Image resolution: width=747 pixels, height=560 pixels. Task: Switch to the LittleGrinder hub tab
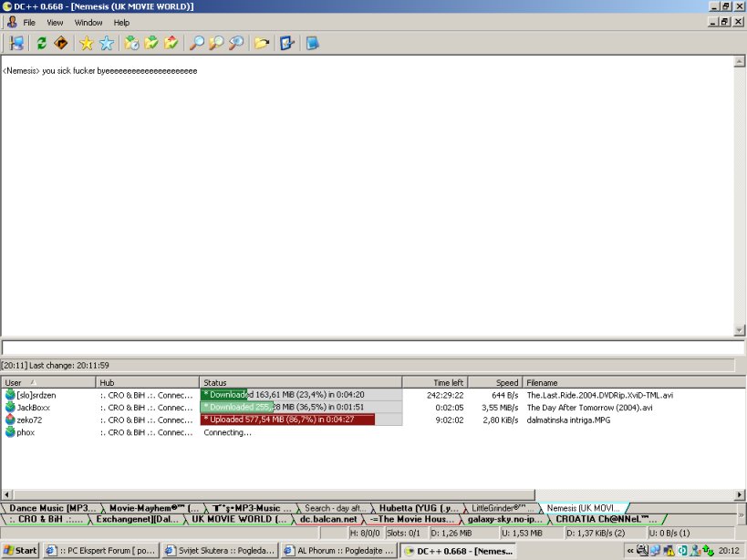(x=499, y=507)
